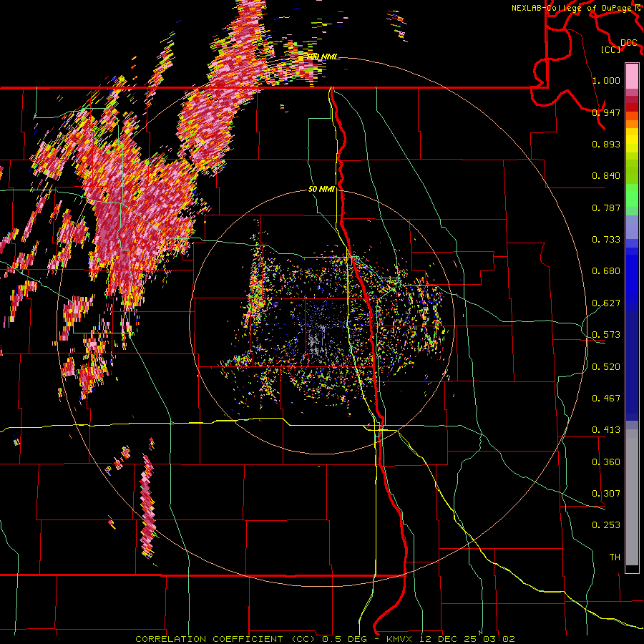Screen dimensions: 644x644
Task: Click the 50 NMI range ring label
Action: click(321, 189)
